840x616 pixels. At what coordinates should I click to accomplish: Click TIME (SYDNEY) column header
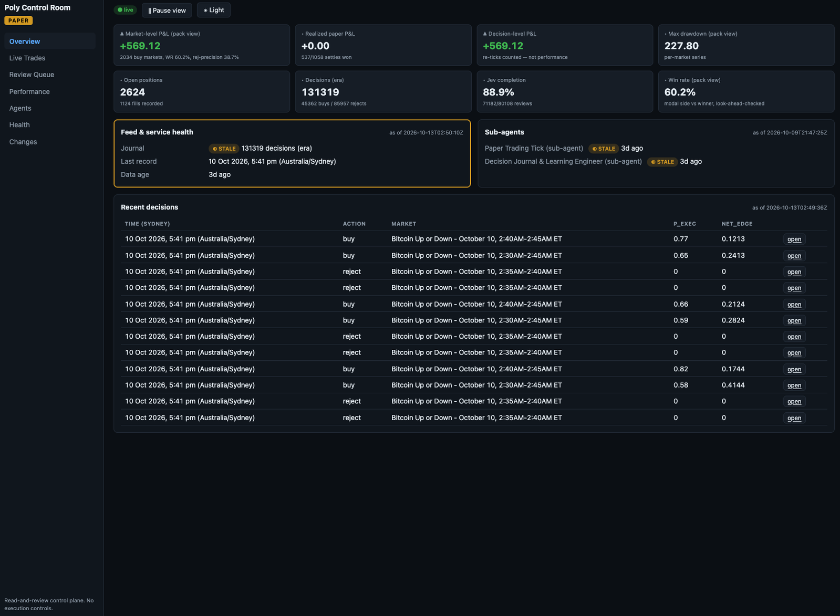coord(147,224)
